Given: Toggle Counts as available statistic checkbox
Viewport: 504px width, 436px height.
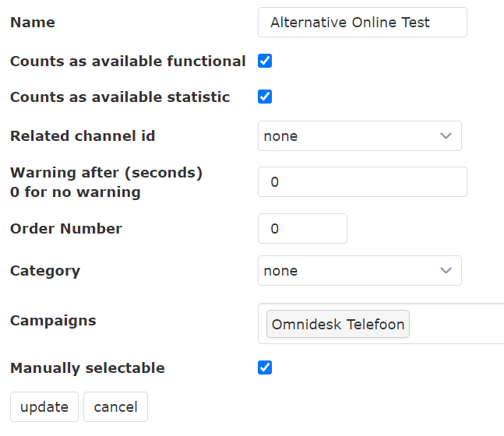Looking at the screenshot, I should [x=265, y=97].
